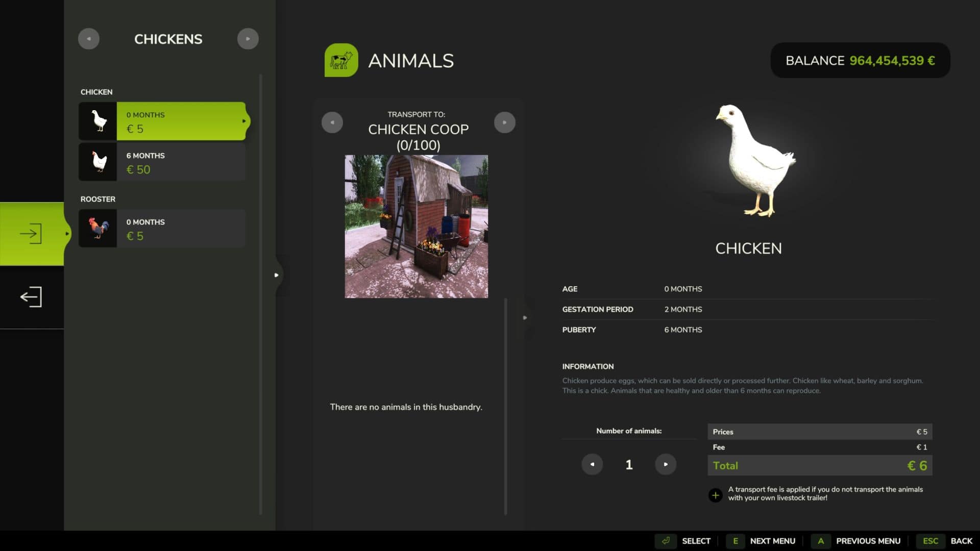Decrease the number of animals
The width and height of the screenshot is (980, 551).
pyautogui.click(x=592, y=464)
